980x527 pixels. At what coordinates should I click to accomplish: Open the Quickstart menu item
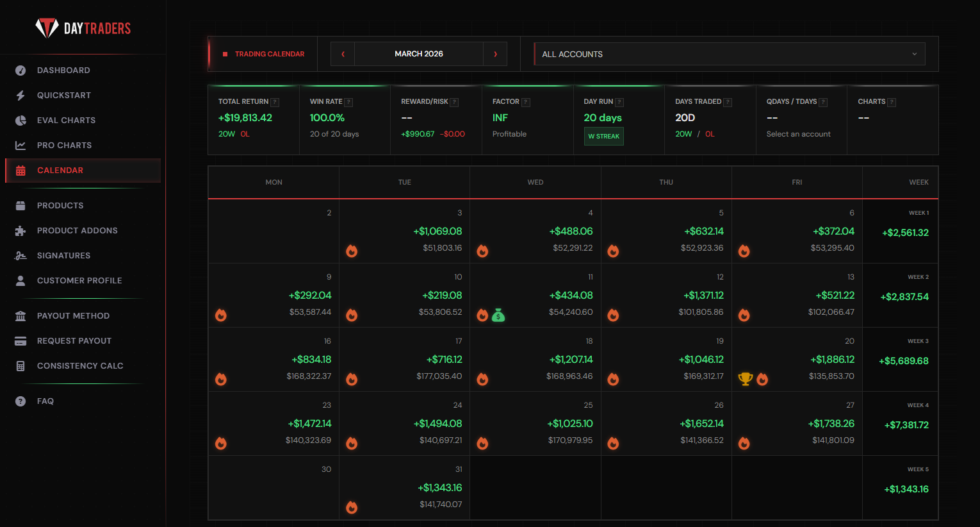coord(83,96)
